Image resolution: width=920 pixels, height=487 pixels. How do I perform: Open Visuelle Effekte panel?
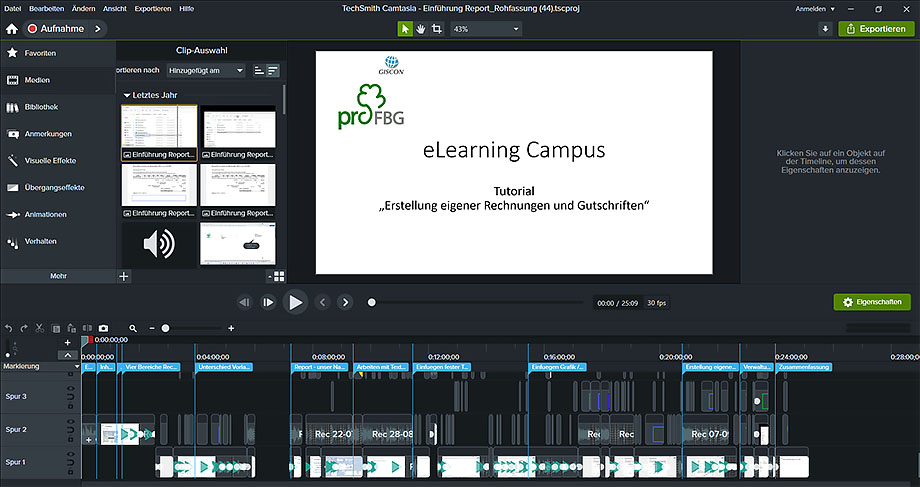click(58, 161)
